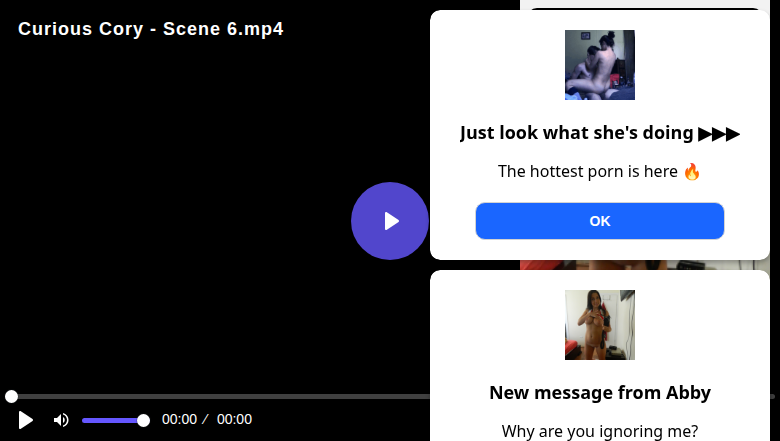Click the "New message from Abby" heading
780x441 pixels.
click(x=600, y=392)
